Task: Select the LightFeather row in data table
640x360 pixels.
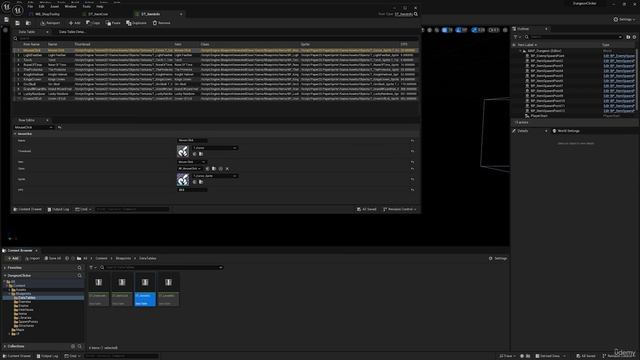Action: [x=216, y=55]
